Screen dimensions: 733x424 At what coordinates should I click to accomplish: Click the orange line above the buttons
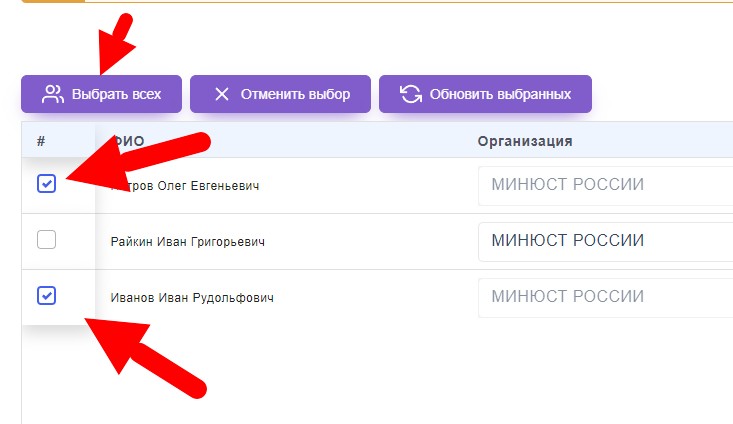[400, 2]
